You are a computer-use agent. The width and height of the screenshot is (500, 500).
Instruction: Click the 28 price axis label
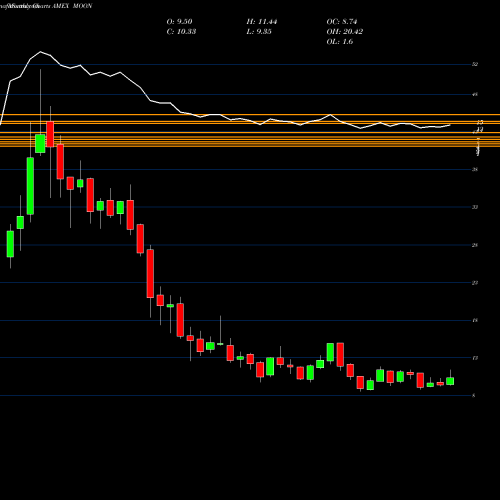pyautogui.click(x=475, y=245)
